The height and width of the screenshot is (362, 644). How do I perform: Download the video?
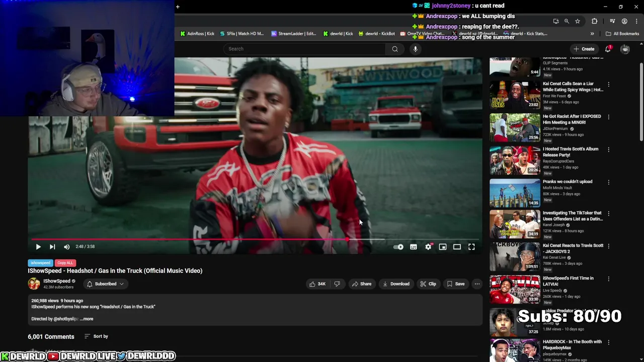(x=396, y=284)
